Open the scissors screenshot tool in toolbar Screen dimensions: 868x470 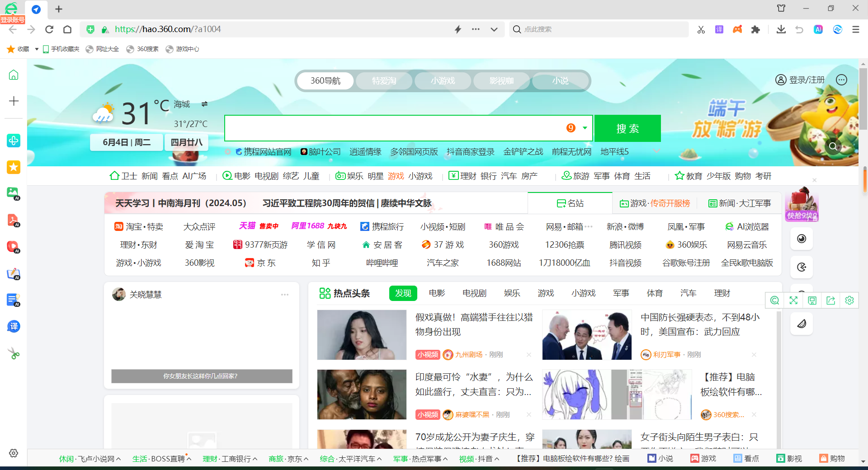[701, 29]
